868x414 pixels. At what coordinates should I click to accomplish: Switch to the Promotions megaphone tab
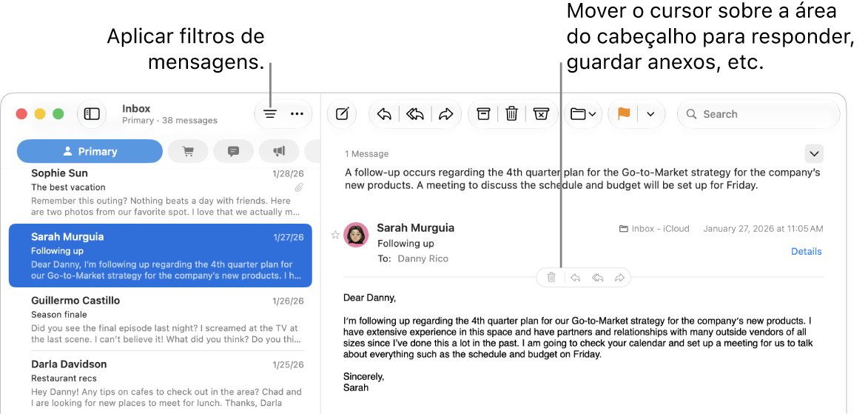point(279,151)
